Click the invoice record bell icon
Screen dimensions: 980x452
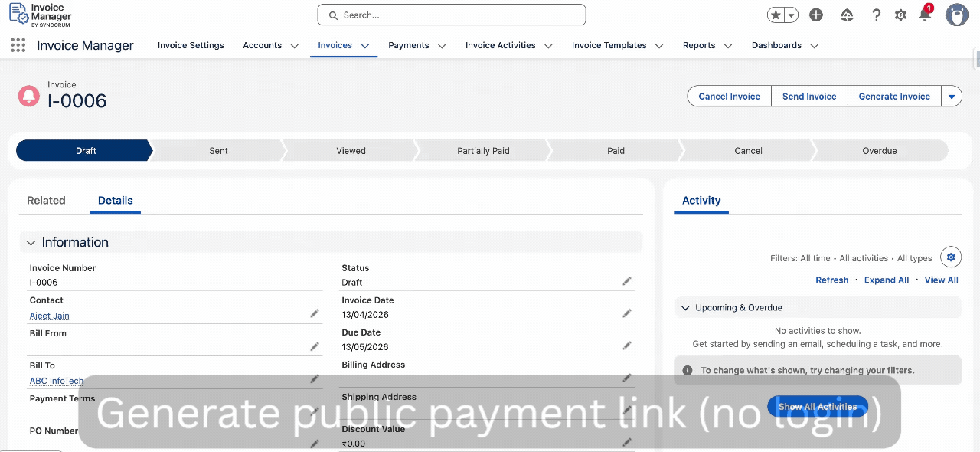29,96
